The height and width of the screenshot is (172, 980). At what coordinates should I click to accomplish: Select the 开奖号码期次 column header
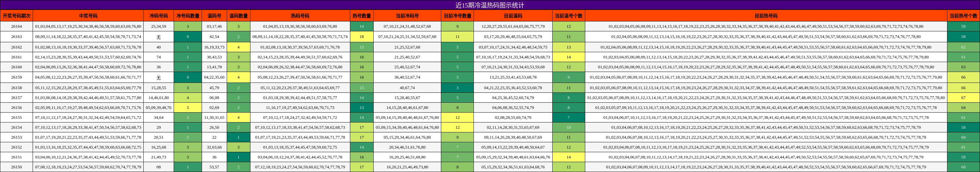click(16, 16)
